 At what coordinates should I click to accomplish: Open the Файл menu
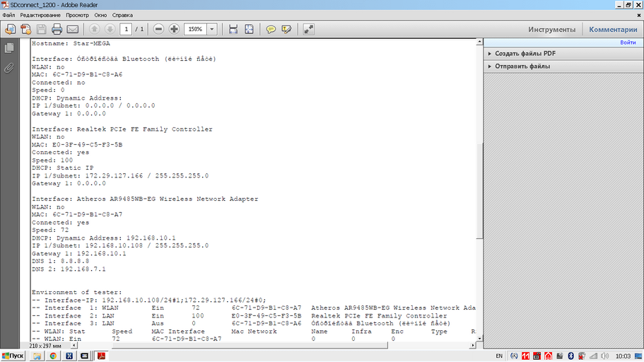click(8, 16)
